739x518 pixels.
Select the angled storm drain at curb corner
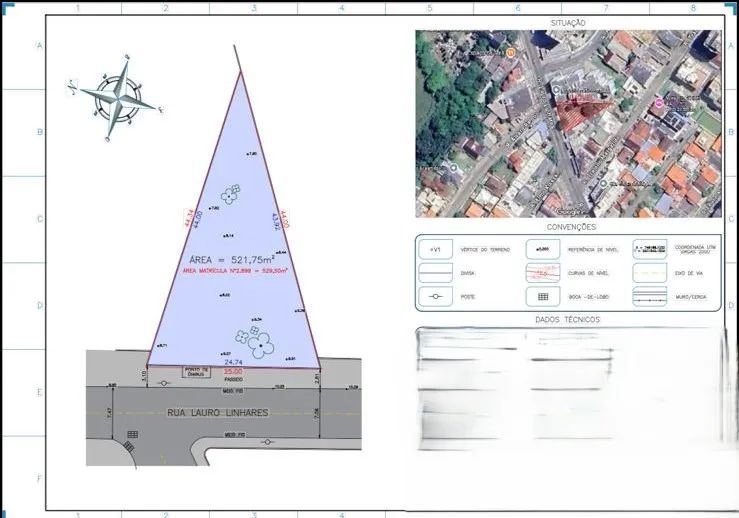[x=128, y=446]
